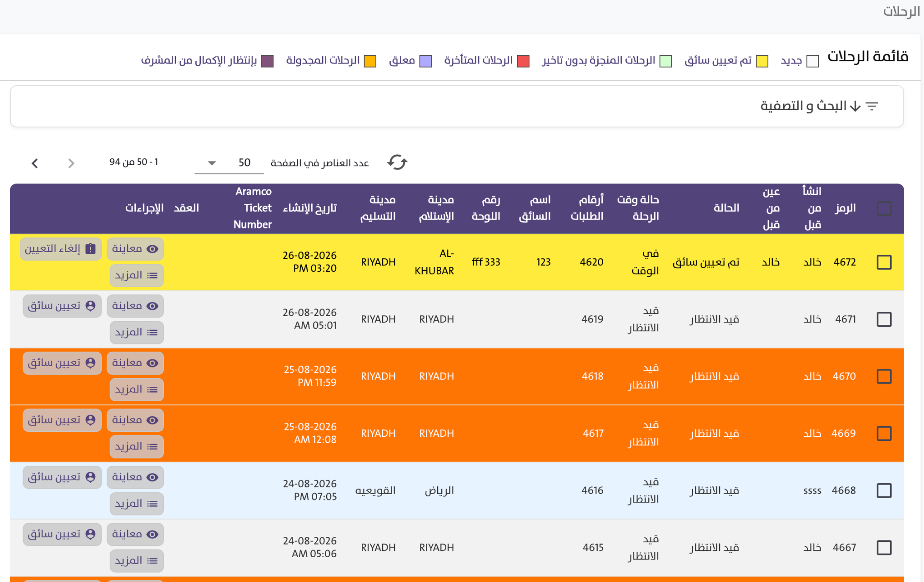924x582 pixels.
Task: Click تعيين سائق button for trip 4671
Action: click(x=62, y=306)
